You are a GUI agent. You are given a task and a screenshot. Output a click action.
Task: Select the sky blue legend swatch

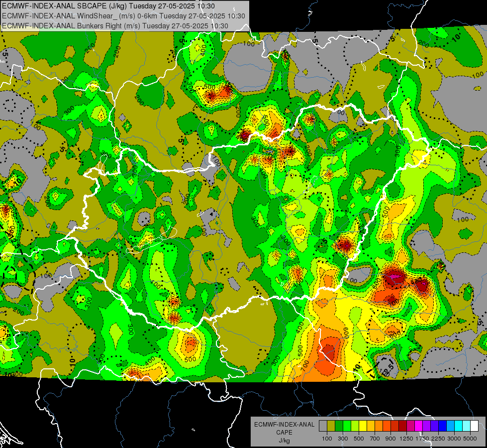[x=451, y=426]
